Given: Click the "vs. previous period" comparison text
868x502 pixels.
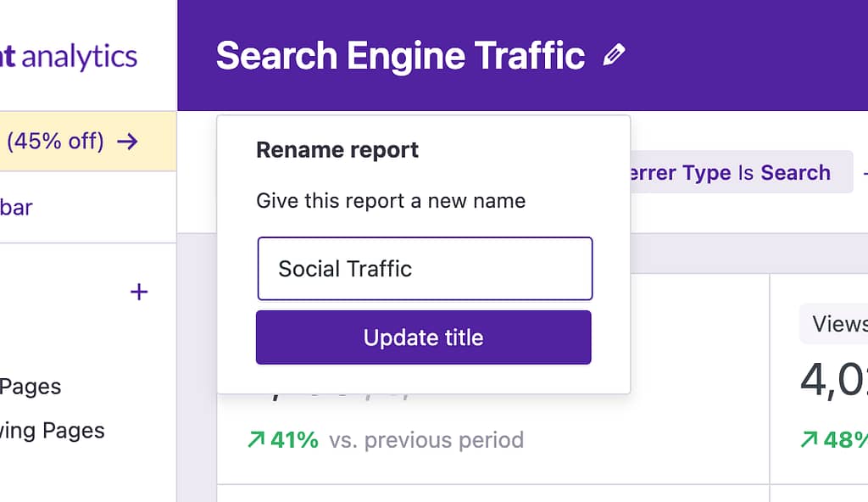Looking at the screenshot, I should [x=426, y=440].
